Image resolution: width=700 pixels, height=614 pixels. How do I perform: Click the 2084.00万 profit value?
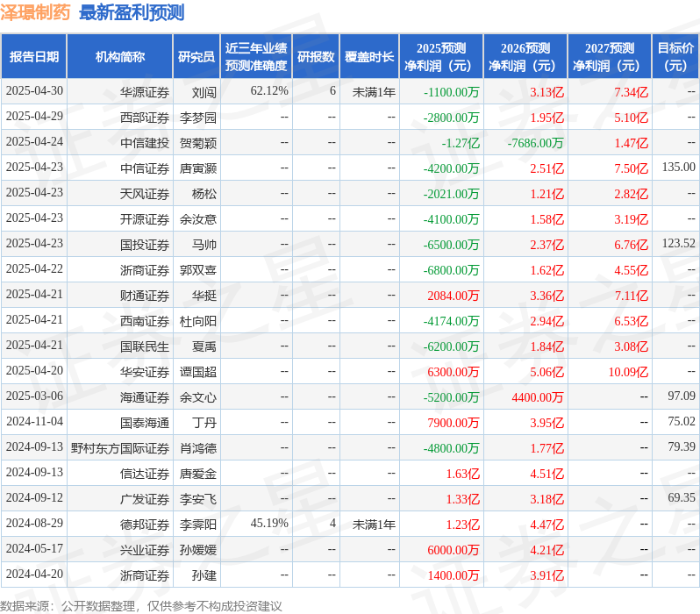pyautogui.click(x=454, y=296)
